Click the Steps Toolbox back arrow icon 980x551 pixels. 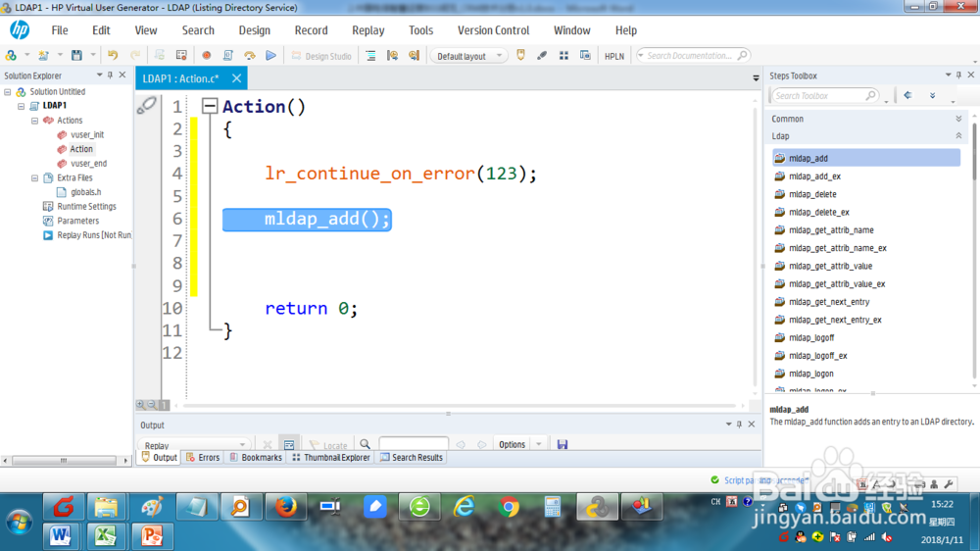tap(907, 96)
